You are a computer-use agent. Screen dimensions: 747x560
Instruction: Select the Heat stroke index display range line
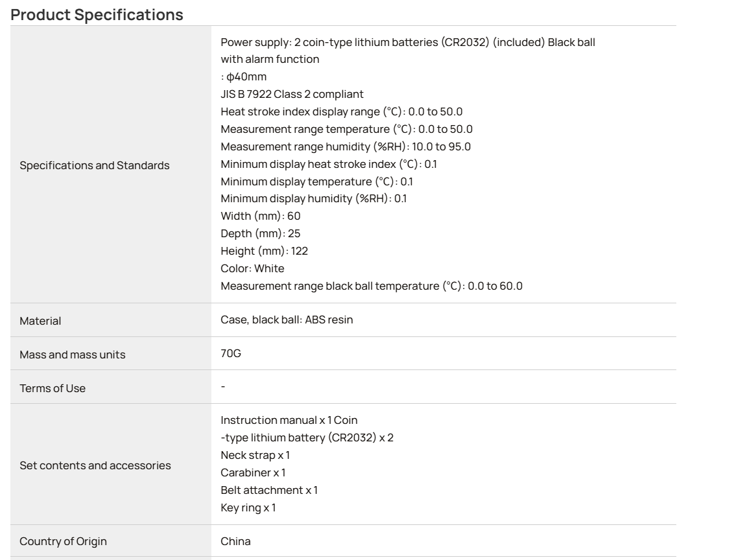click(342, 112)
